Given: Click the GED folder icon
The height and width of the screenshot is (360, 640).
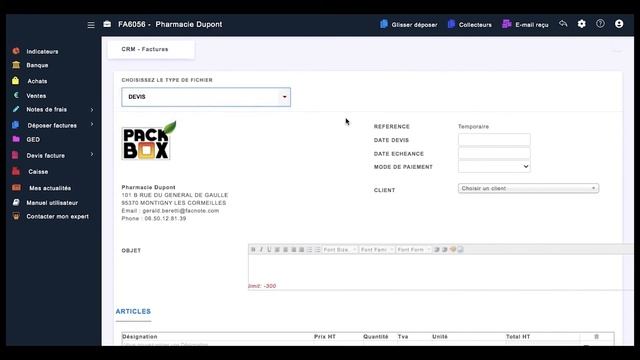Looking at the screenshot, I should 16,139.
